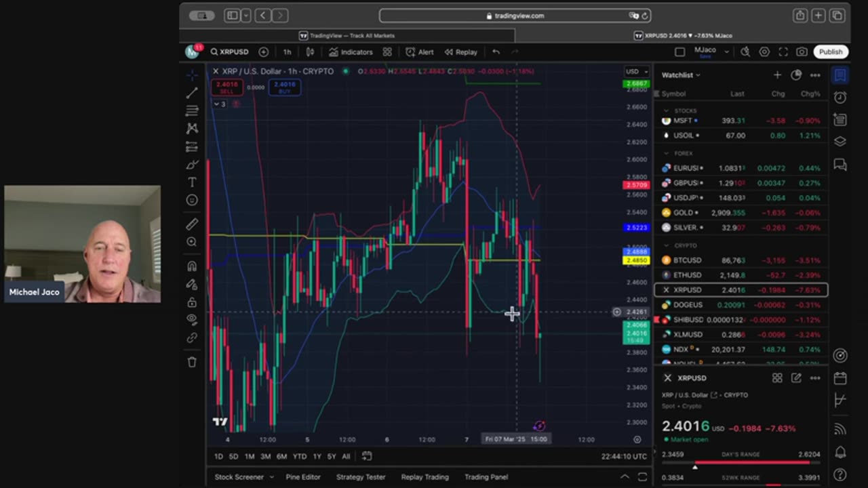Image resolution: width=868 pixels, height=488 pixels.
Task: Select the 1D time range
Action: coord(218,456)
